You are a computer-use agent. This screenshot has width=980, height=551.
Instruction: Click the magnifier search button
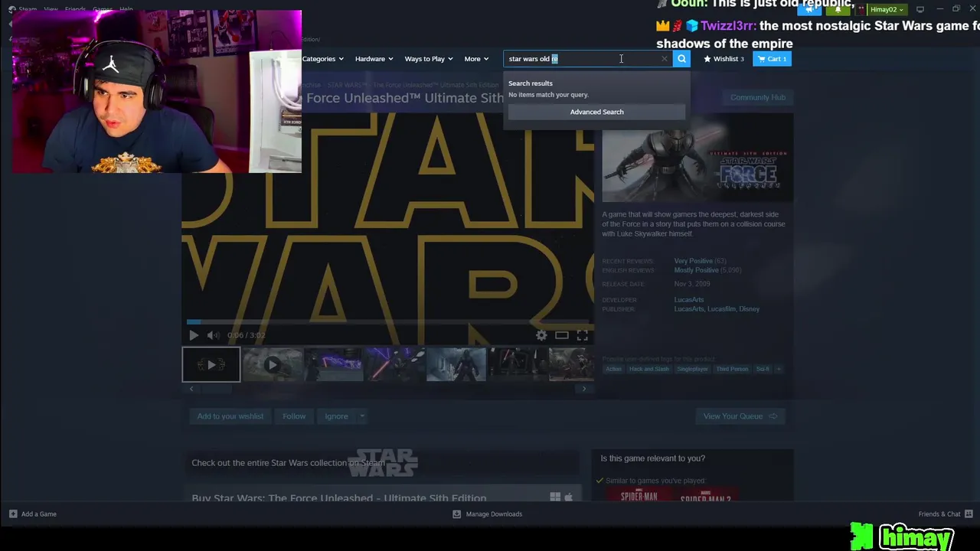tap(681, 59)
